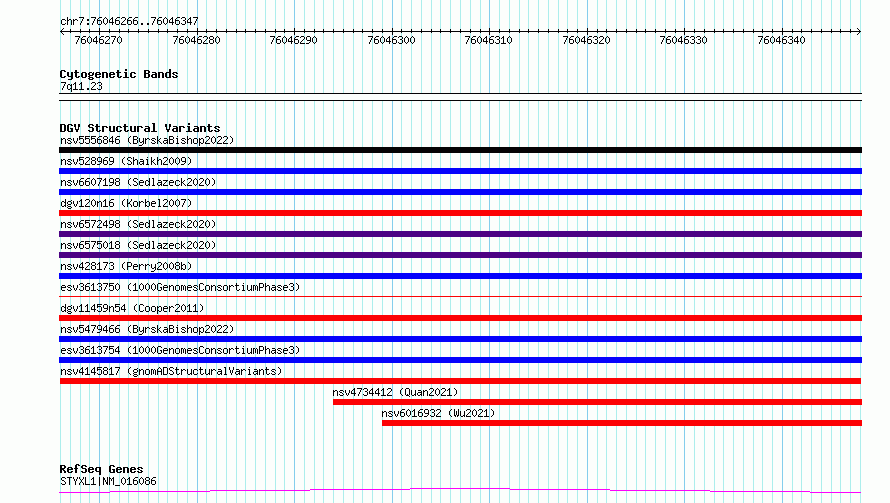
Task: Click the chr7:76046266..76046347 coordinate label
Action: click(129, 22)
